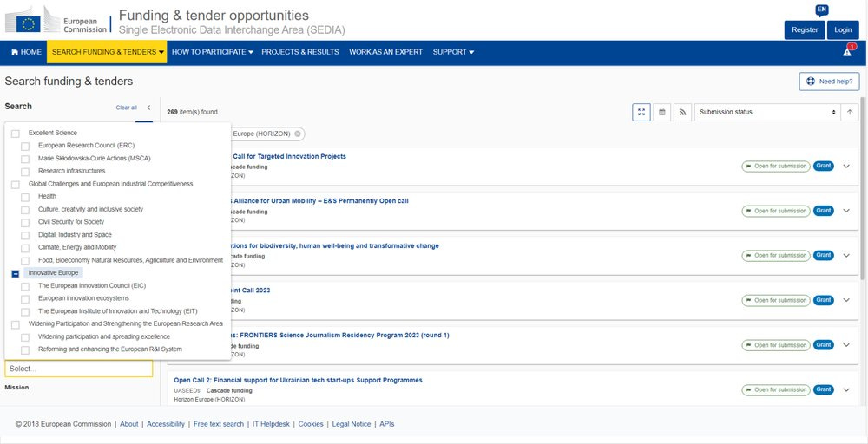Go to WORK AS AN EXPERT
The height and width of the screenshot is (444, 868).
tap(385, 52)
